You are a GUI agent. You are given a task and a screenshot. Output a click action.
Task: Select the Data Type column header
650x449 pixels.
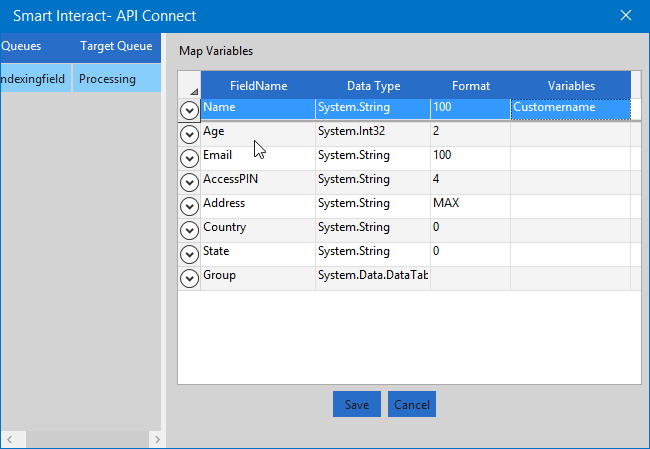click(x=373, y=86)
